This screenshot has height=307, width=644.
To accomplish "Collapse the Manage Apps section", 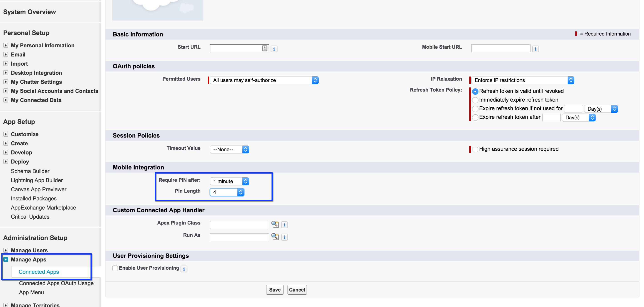I will [6, 259].
